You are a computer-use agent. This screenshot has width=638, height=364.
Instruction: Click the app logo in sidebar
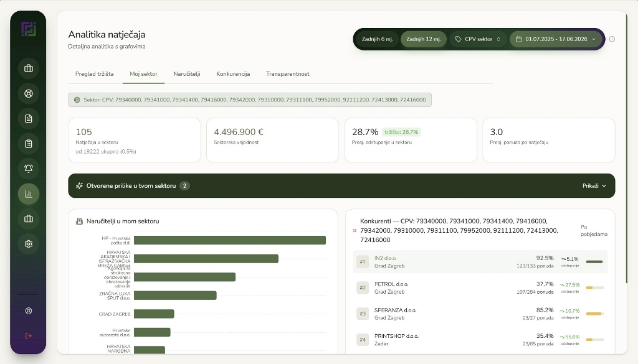point(29,29)
